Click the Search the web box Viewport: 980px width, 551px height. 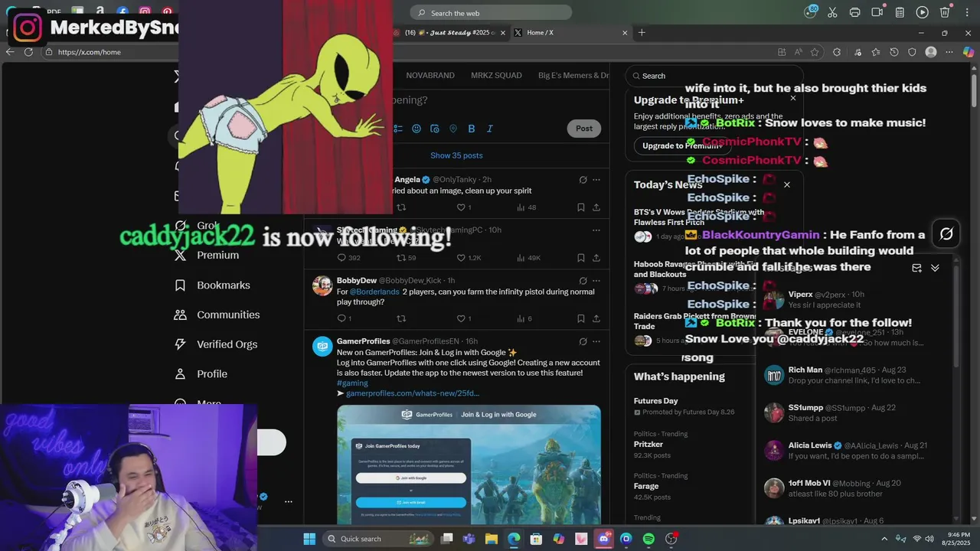pyautogui.click(x=491, y=13)
